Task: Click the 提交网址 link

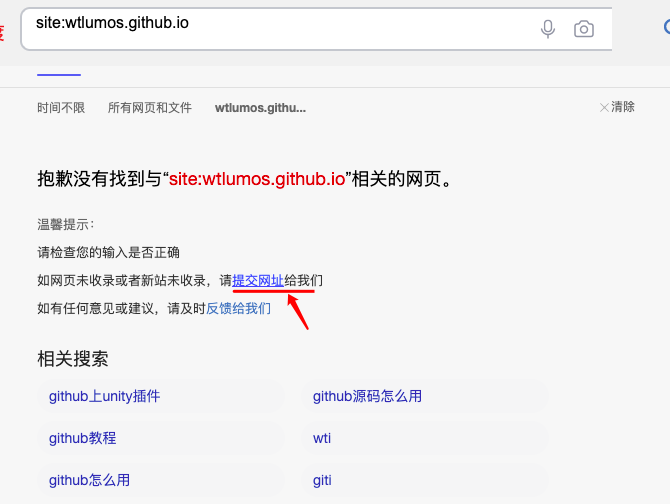Action: click(x=257, y=281)
